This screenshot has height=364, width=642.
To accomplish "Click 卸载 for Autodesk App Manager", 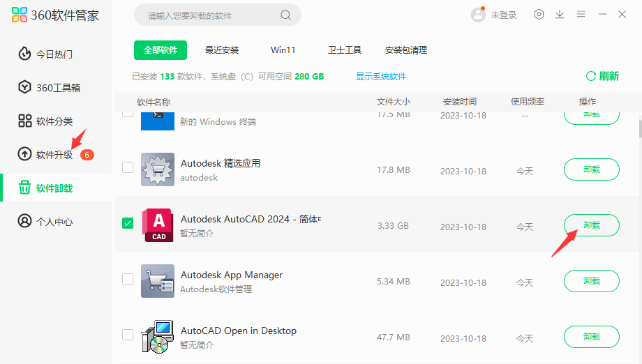I will 591,281.
